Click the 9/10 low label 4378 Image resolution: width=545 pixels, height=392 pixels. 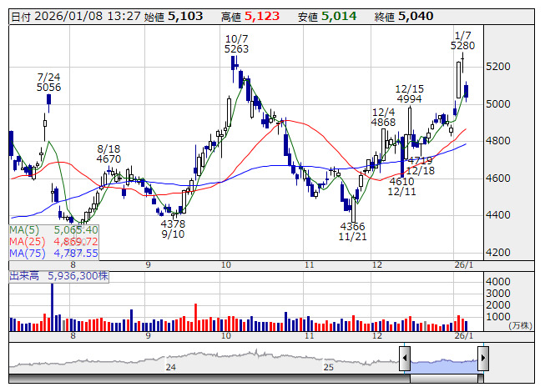[x=173, y=224]
